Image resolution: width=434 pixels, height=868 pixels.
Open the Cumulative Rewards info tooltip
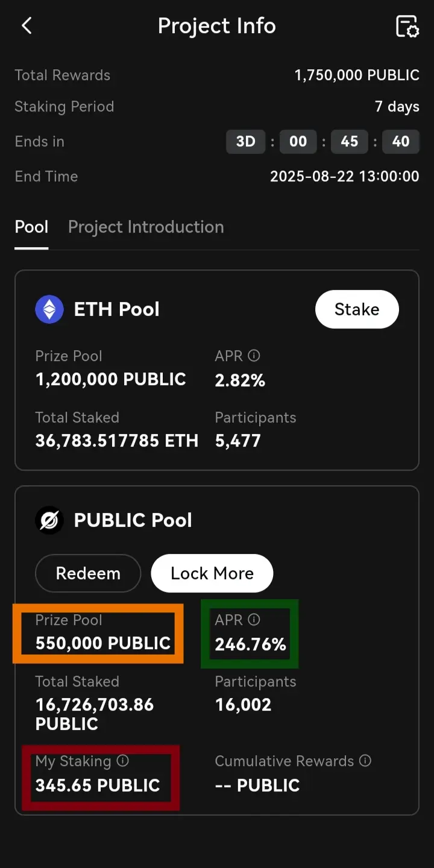tap(365, 761)
